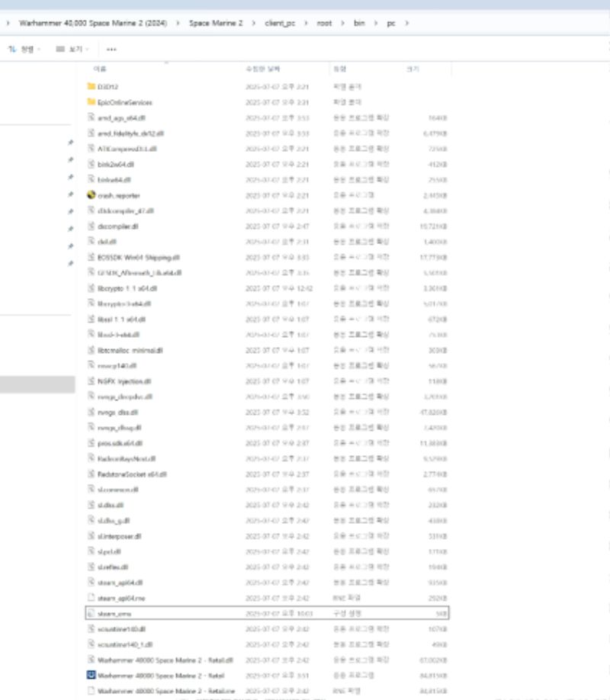Screen dimensions: 610x700
Task: Select the file name 'crash_reporter'
Action: click(119, 195)
